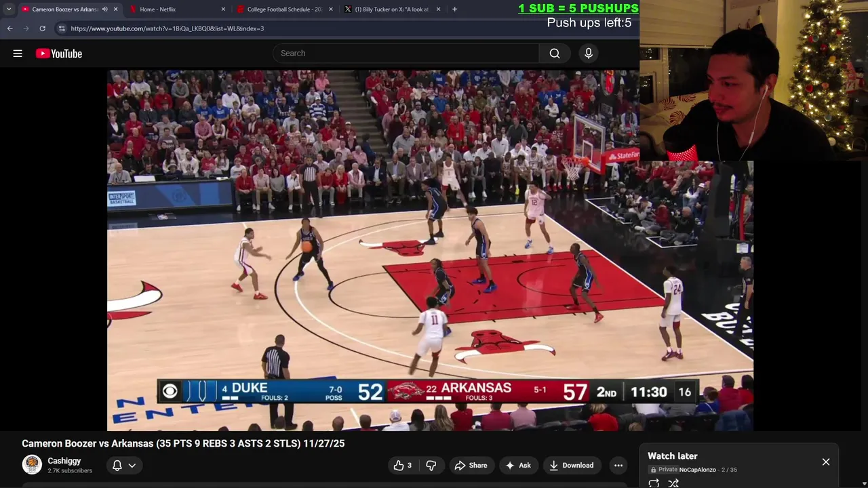This screenshot has width=868, height=488.
Task: Visit the Cashiggy channel name link
Action: tap(64, 461)
